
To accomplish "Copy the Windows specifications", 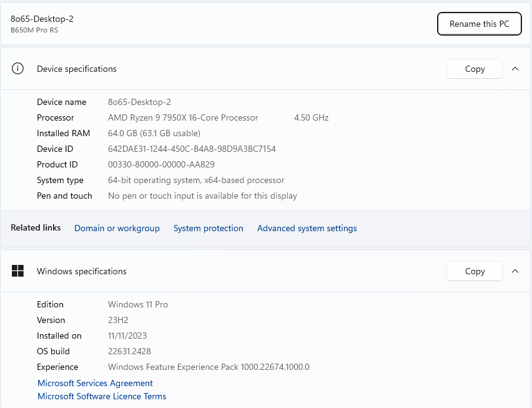I will pos(475,271).
